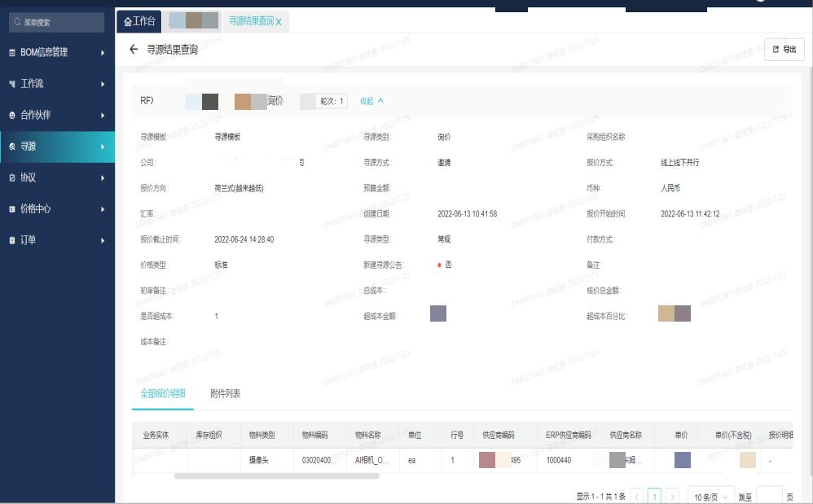
Task: Expand the 寻源 menu arrow
Action: (103, 147)
